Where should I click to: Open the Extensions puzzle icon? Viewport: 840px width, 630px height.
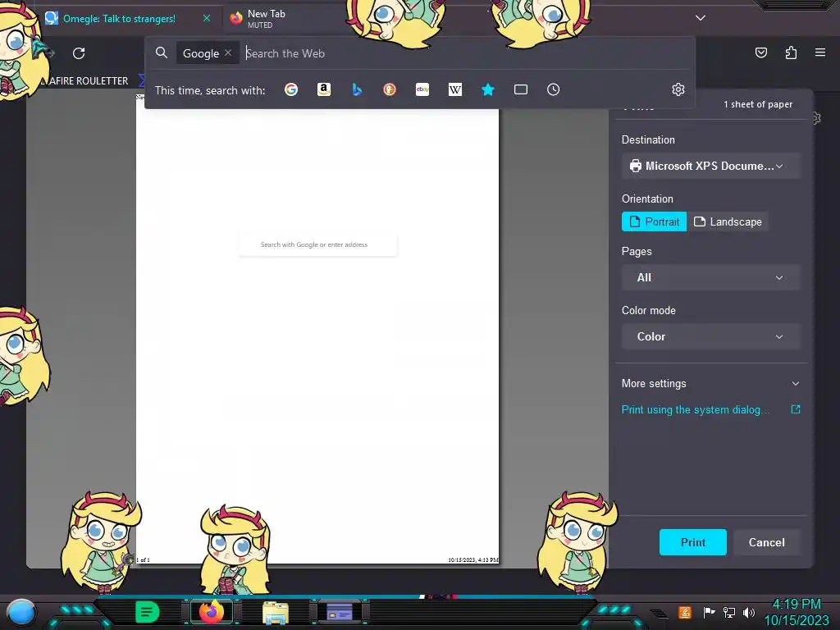791,52
